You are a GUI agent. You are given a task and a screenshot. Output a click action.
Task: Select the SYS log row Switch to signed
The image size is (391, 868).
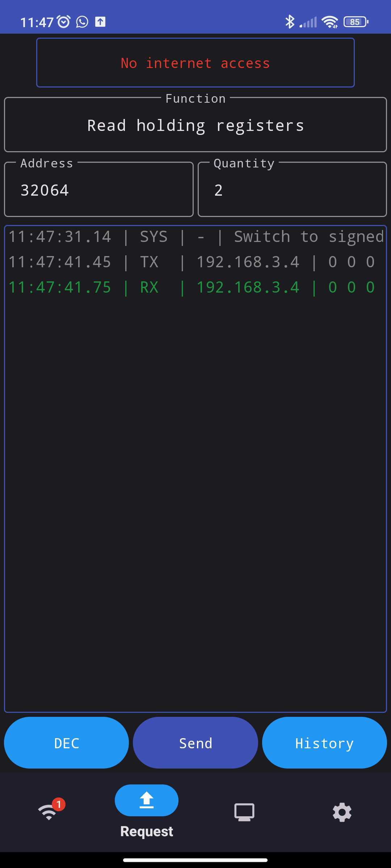click(195, 237)
